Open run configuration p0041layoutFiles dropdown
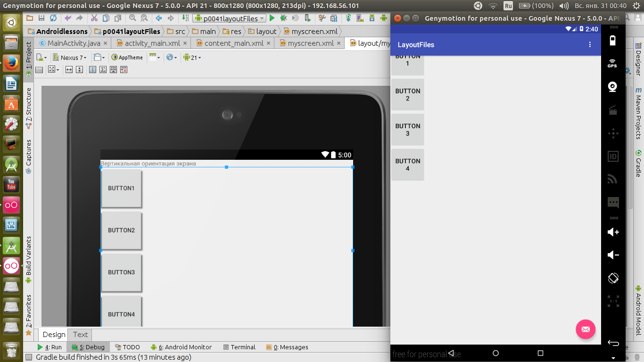The height and width of the screenshot is (362, 644). [230, 18]
